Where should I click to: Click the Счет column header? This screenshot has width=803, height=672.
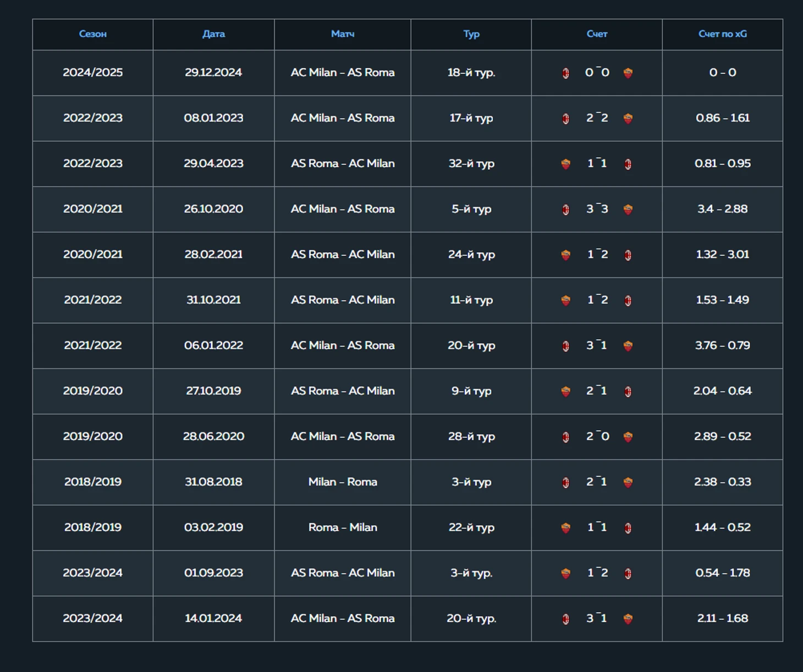(x=597, y=34)
